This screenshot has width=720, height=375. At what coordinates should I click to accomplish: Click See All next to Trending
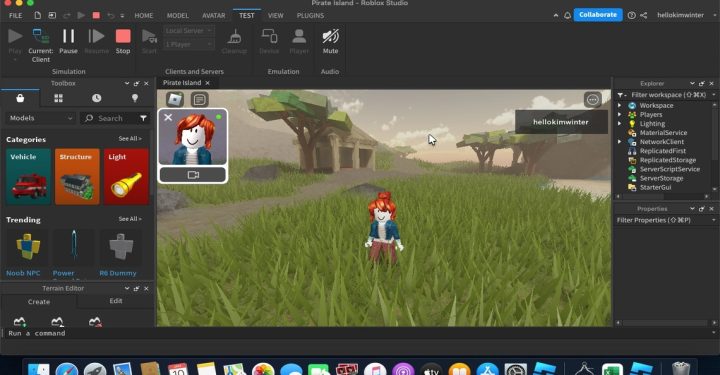130,219
